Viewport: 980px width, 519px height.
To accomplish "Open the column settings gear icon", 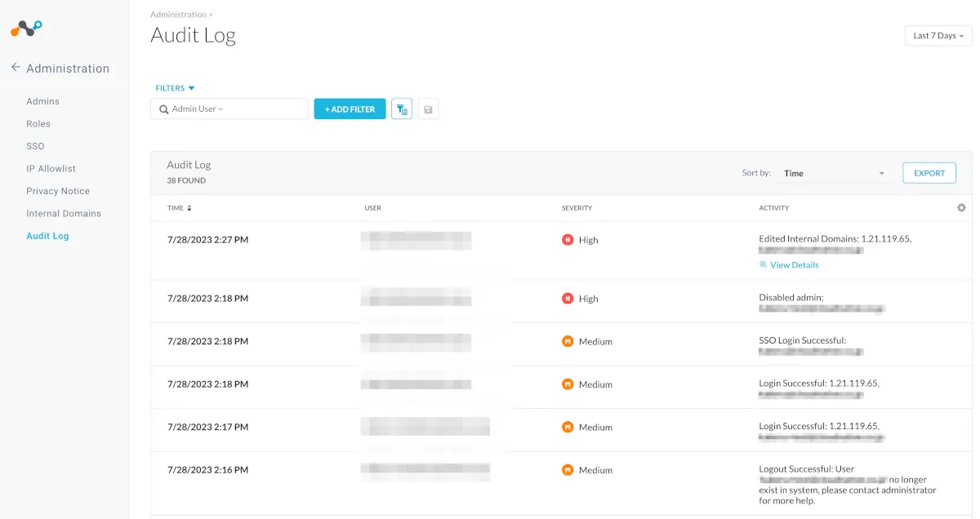I will pos(961,208).
